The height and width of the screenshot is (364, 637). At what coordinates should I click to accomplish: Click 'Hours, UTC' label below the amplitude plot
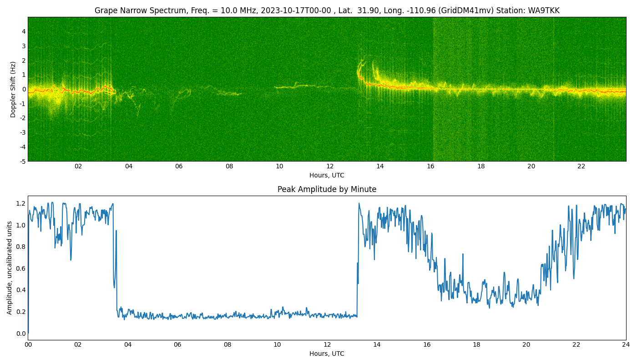[327, 354]
